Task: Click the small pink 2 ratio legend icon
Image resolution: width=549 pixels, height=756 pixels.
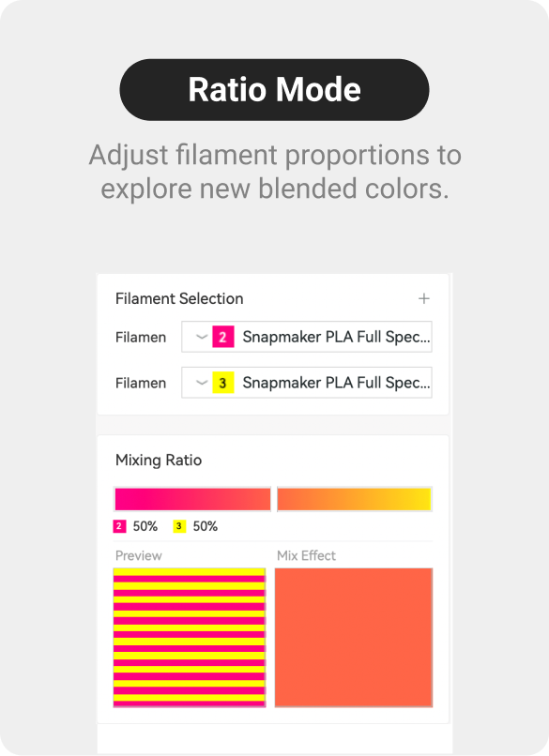Action: click(119, 526)
